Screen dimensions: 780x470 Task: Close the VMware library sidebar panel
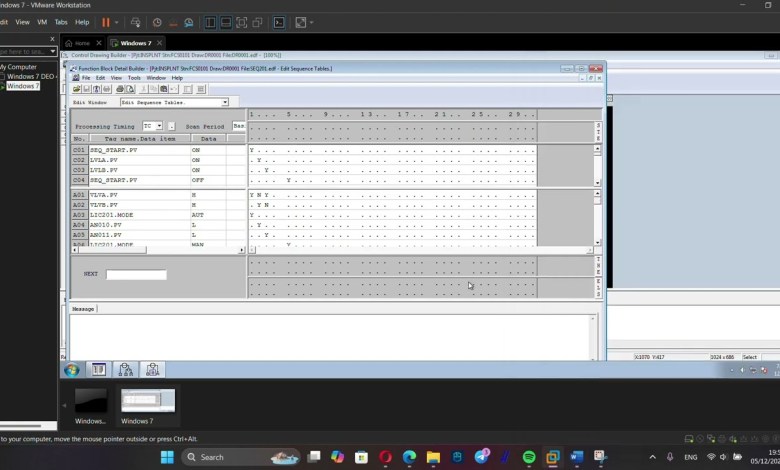tap(52, 39)
